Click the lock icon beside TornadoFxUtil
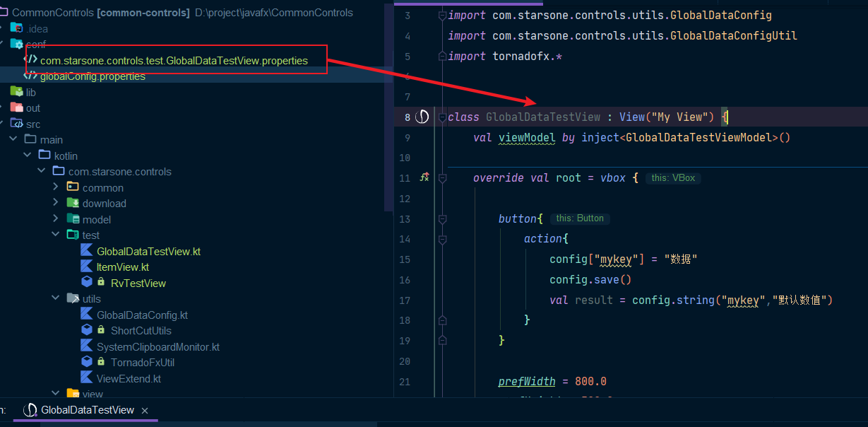Screen dimensions: 868x427 pyautogui.click(x=101, y=362)
